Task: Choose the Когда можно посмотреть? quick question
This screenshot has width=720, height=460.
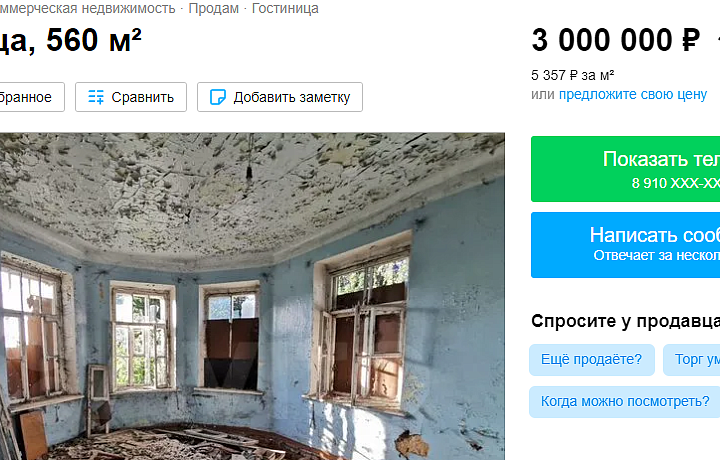Action: click(624, 402)
